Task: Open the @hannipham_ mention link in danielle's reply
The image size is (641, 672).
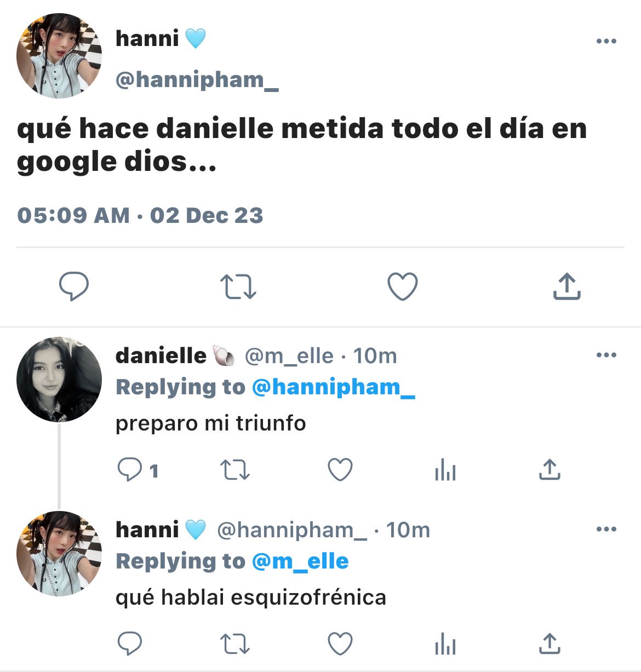Action: pyautogui.click(x=333, y=387)
